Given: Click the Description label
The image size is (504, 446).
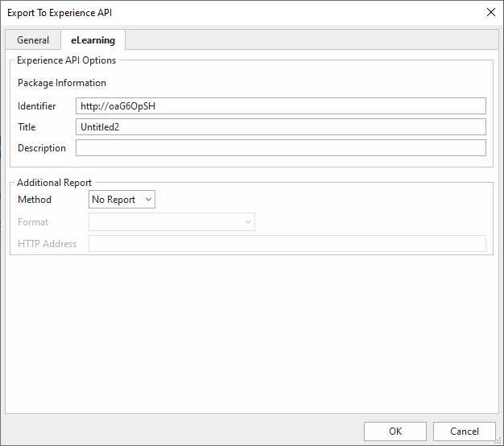Looking at the screenshot, I should click(42, 148).
